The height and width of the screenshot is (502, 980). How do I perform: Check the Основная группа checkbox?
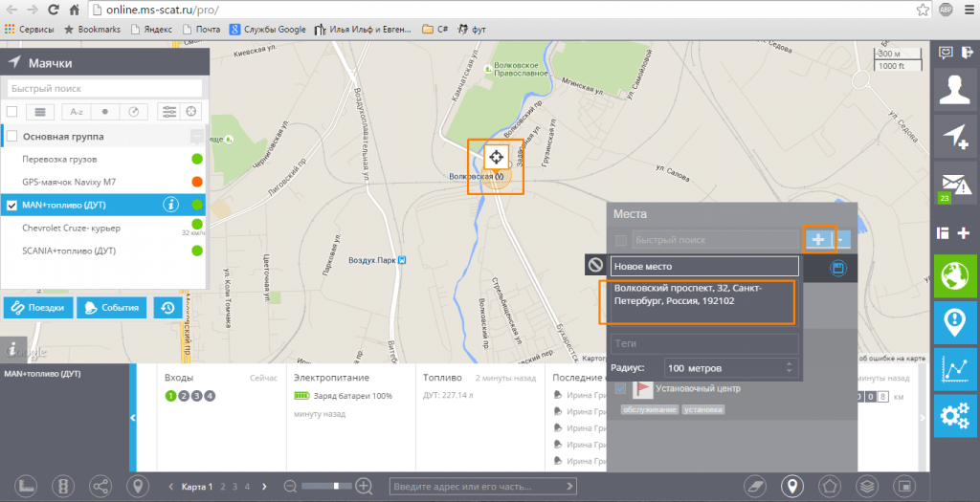(x=11, y=136)
